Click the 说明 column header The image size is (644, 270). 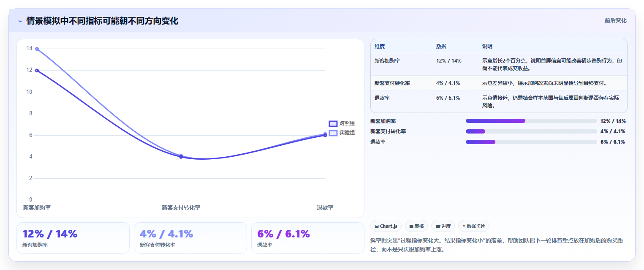point(487,46)
